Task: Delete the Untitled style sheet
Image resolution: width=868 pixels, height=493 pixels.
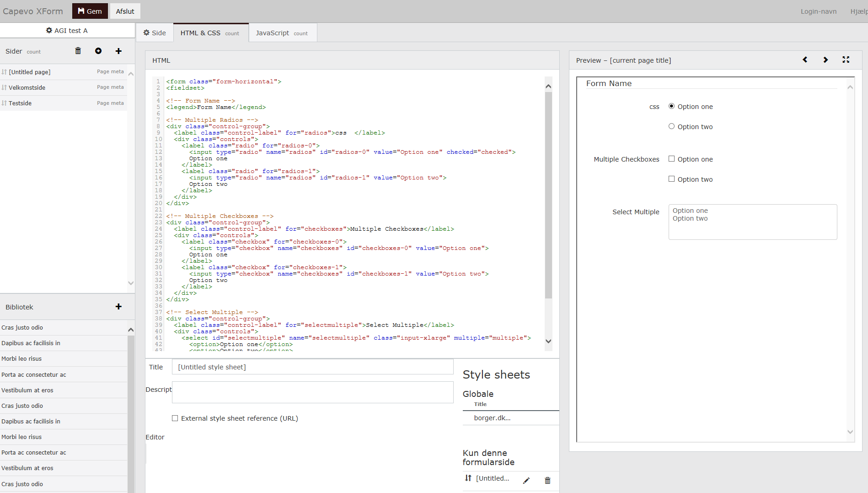Action: coord(547,480)
